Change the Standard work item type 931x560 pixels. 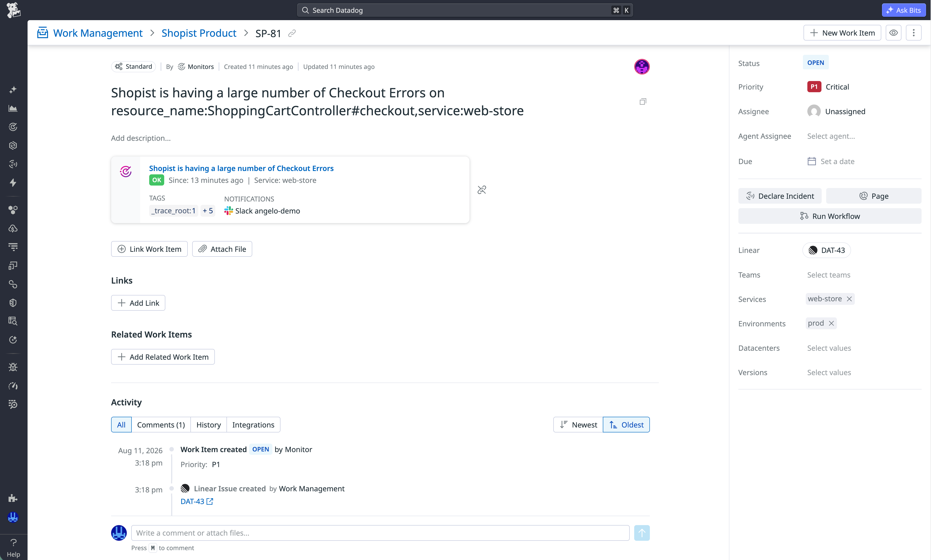tap(134, 66)
